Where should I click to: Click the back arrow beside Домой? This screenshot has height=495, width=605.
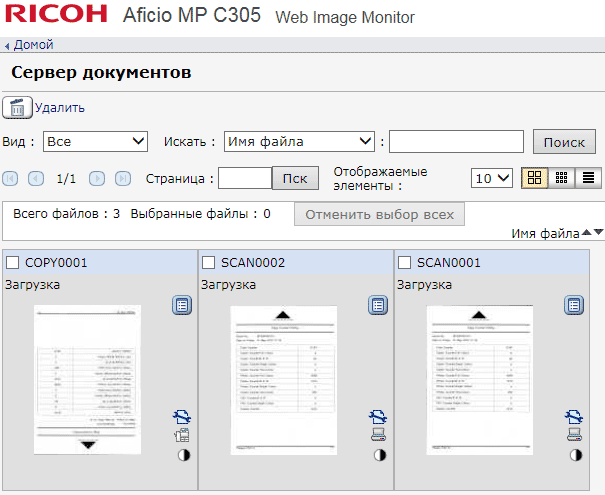tap(7, 46)
